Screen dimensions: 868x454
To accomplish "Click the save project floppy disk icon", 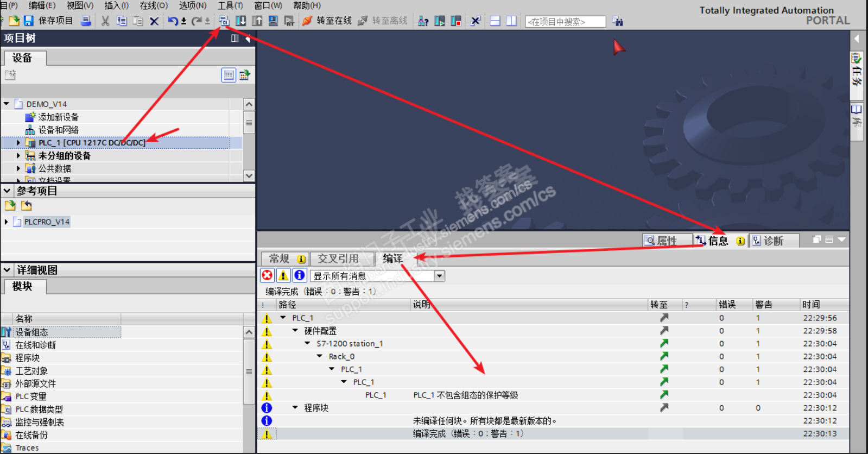I will 29,21.
